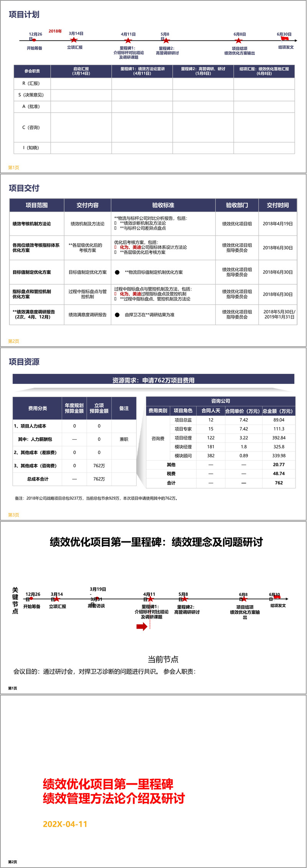The image size is (307, 868).
Task: Select the I（知晓）row label
Action: [32, 148]
